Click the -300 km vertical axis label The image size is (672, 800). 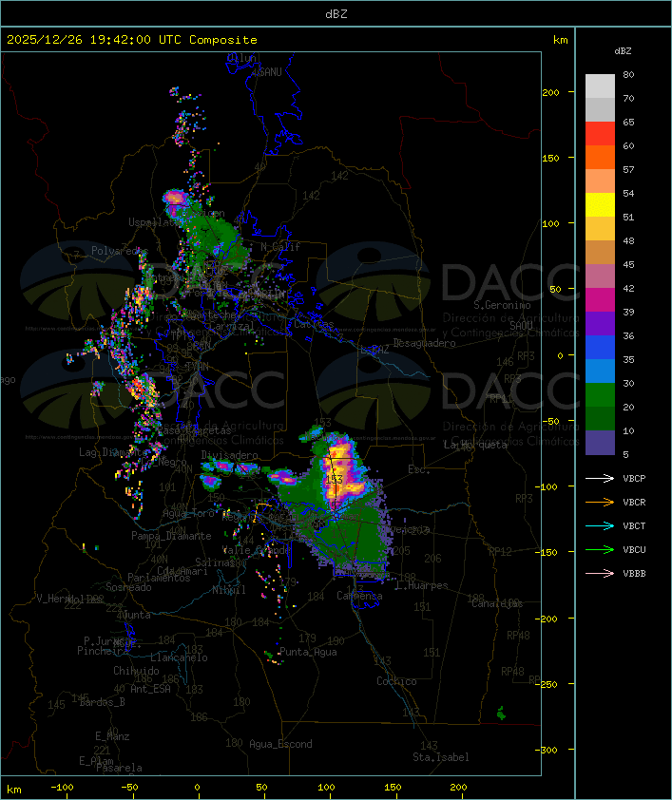click(547, 750)
